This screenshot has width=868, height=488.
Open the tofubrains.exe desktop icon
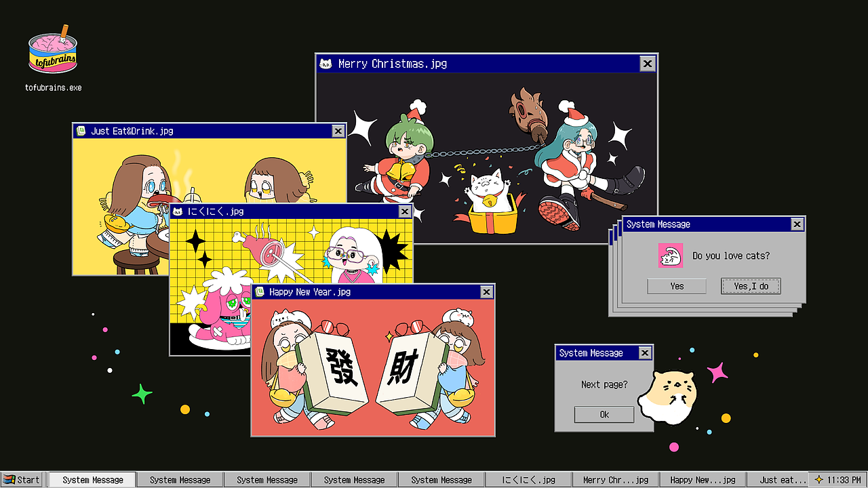pos(53,51)
